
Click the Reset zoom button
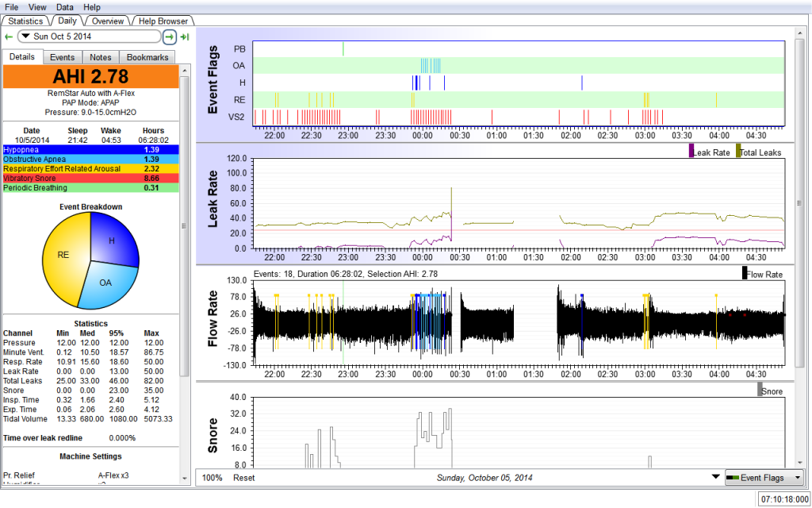[x=243, y=478]
